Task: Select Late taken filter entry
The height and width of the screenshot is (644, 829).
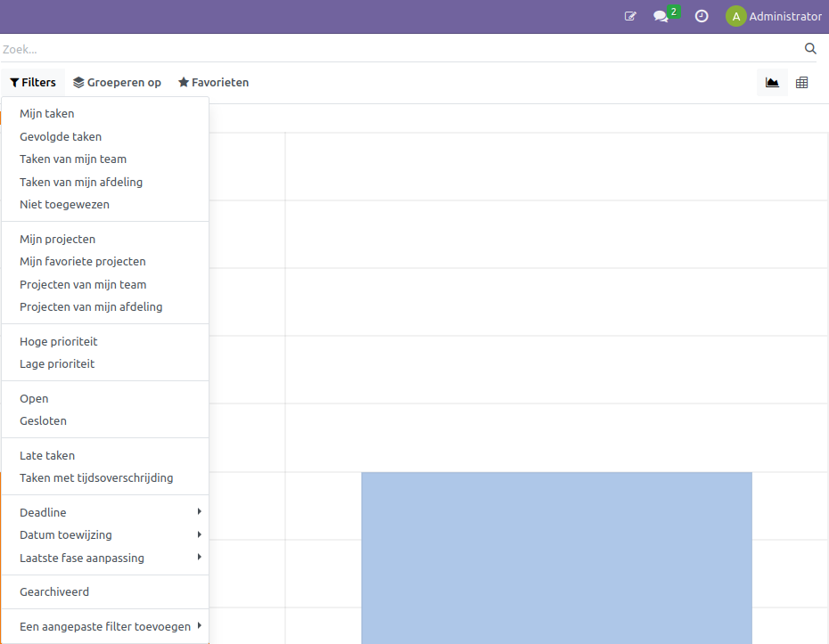Action: pos(47,456)
